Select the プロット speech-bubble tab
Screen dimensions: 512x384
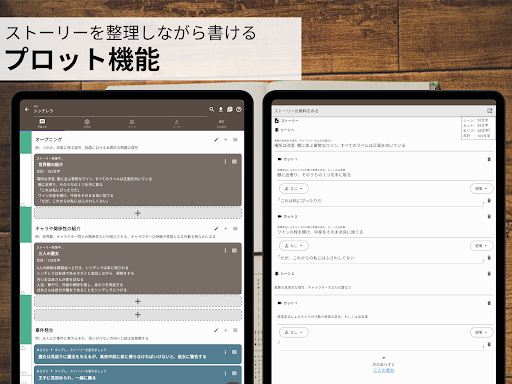coord(42,123)
